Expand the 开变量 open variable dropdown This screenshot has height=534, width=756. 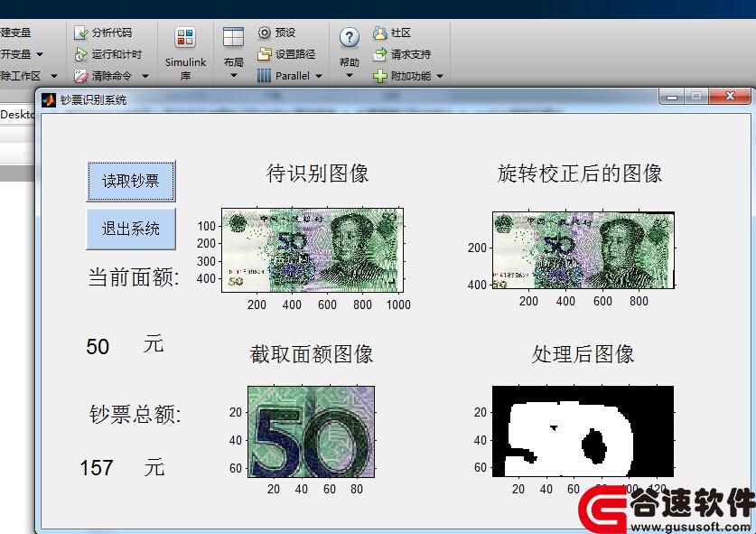click(40, 54)
